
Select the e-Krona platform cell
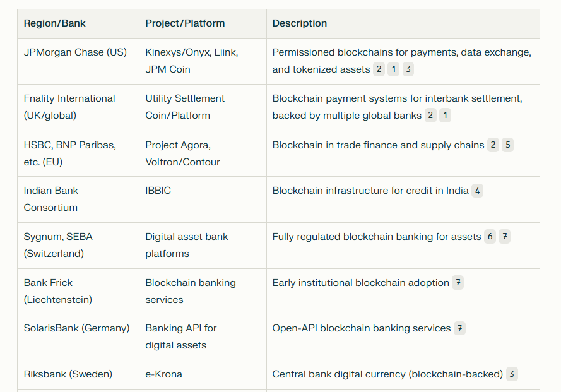[x=203, y=375]
